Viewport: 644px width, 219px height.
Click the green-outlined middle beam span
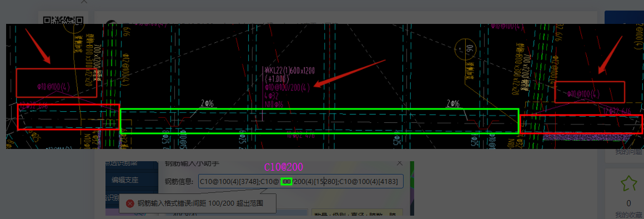(x=319, y=121)
